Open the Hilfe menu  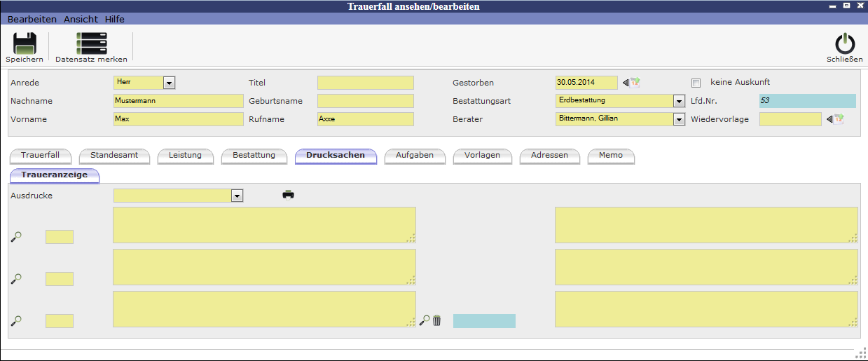click(x=115, y=19)
